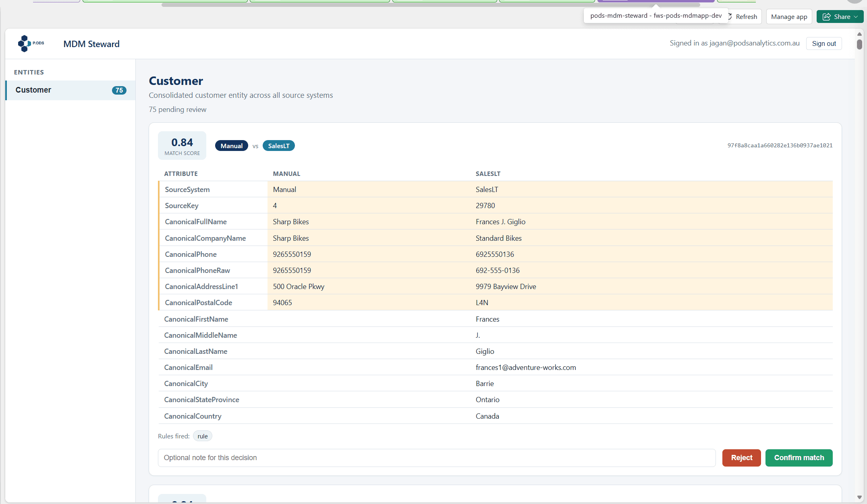
Task: Select country value Canada
Action: (487, 416)
